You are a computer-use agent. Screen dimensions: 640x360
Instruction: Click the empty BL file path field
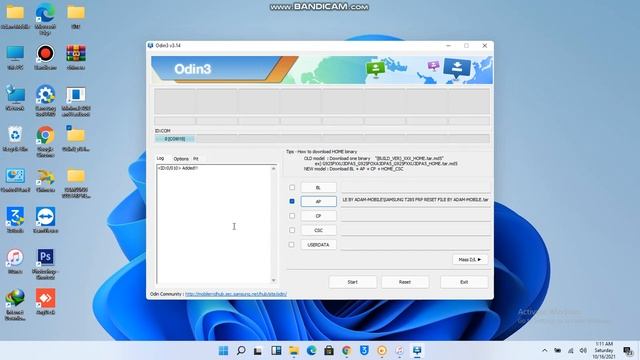(x=416, y=187)
